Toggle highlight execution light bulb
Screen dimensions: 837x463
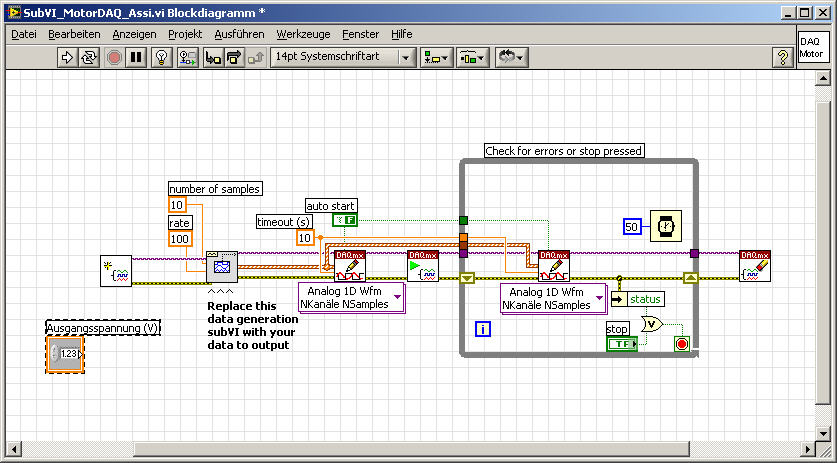coord(160,57)
